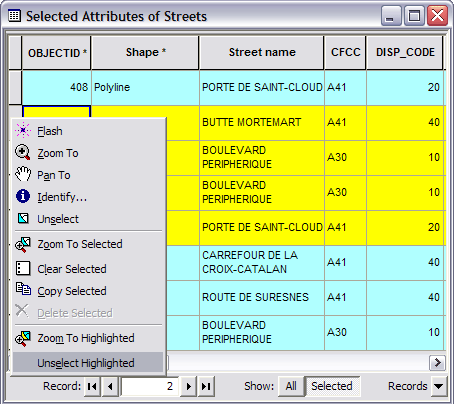Screen dimensions: 454x405
Task: Click the Copy Selected pages icon
Action: [23, 289]
